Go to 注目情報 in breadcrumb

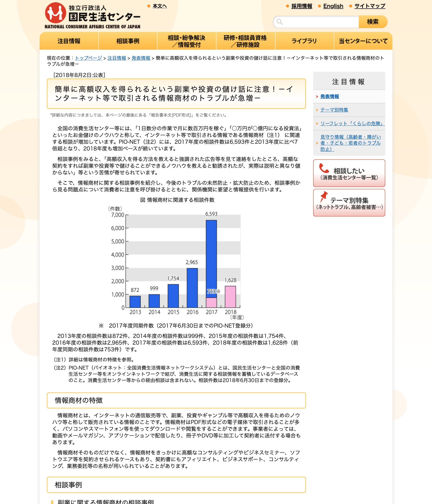coord(117,58)
